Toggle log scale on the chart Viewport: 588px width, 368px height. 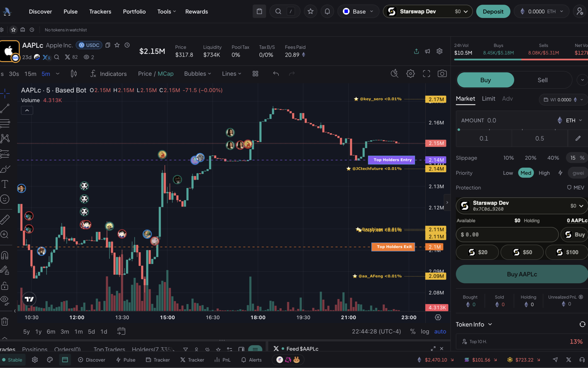pyautogui.click(x=425, y=331)
